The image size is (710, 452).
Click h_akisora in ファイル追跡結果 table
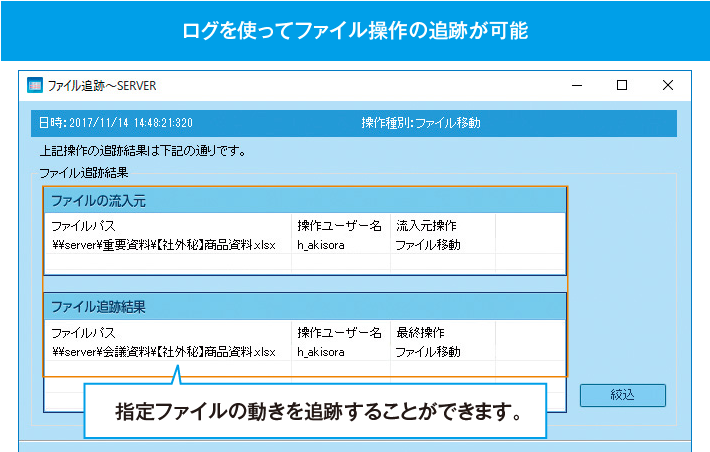tap(321, 352)
